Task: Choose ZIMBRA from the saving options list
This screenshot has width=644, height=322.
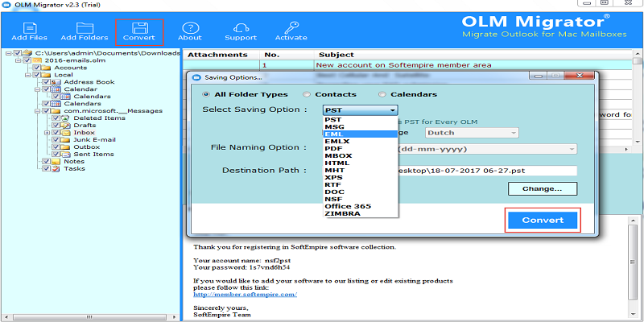Action: (x=361, y=213)
